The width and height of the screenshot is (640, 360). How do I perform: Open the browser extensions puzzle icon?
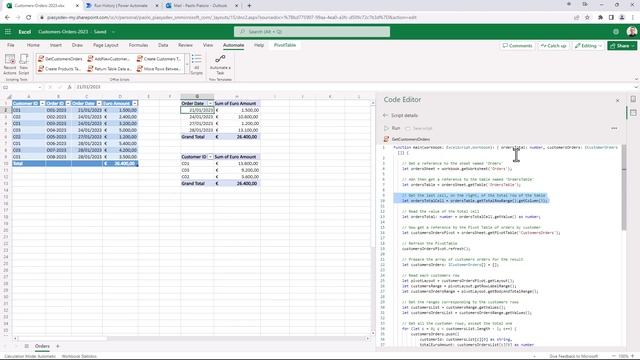600,17
